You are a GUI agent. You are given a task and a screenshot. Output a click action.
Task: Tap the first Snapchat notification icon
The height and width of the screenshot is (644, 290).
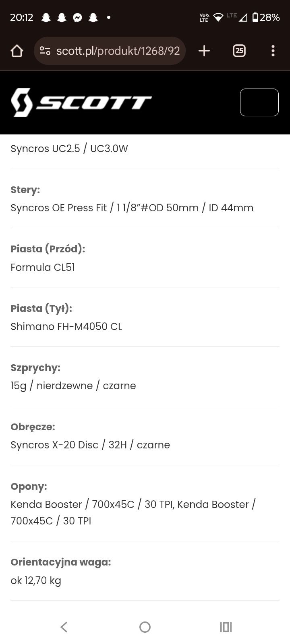click(x=46, y=18)
